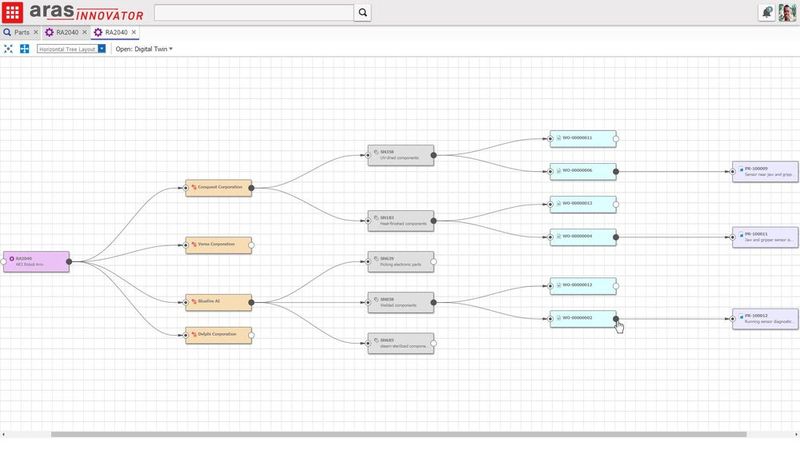Open the notifications bell icon

(x=767, y=12)
